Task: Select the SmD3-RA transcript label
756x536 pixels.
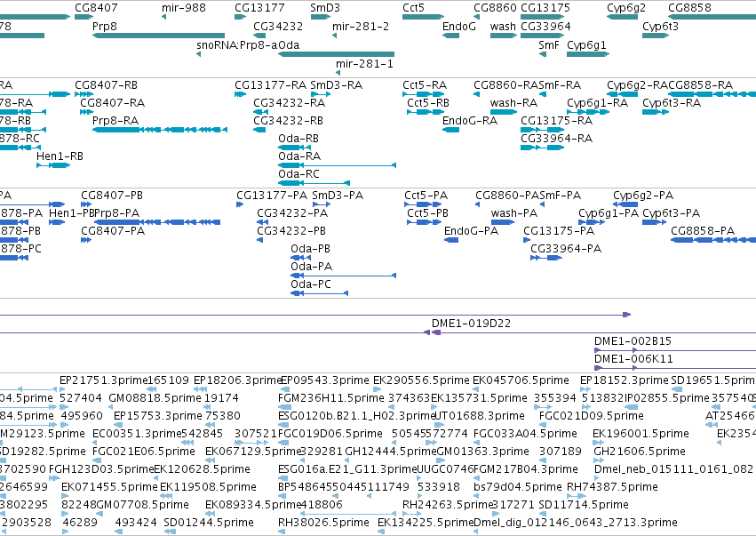Action: tap(337, 85)
